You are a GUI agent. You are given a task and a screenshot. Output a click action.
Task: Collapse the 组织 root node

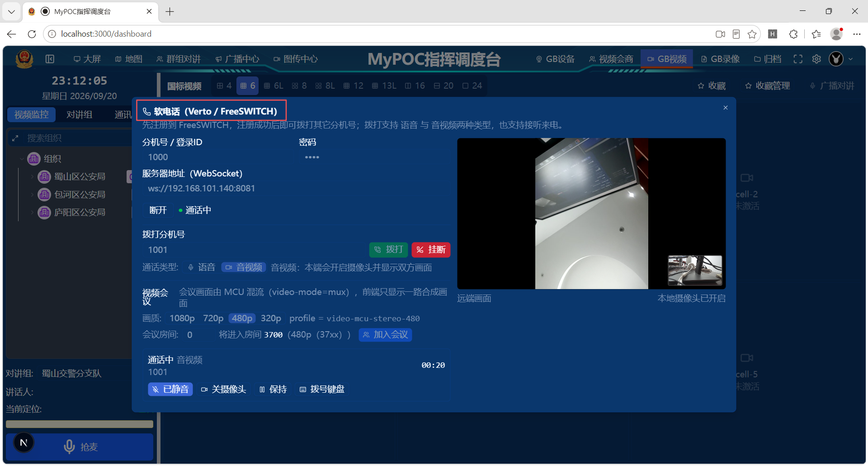pos(22,159)
